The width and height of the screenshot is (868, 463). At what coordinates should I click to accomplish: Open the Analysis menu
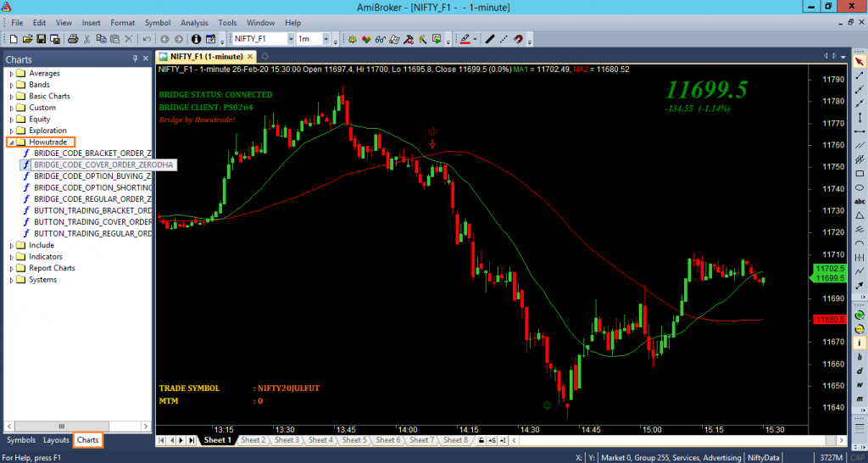(194, 23)
